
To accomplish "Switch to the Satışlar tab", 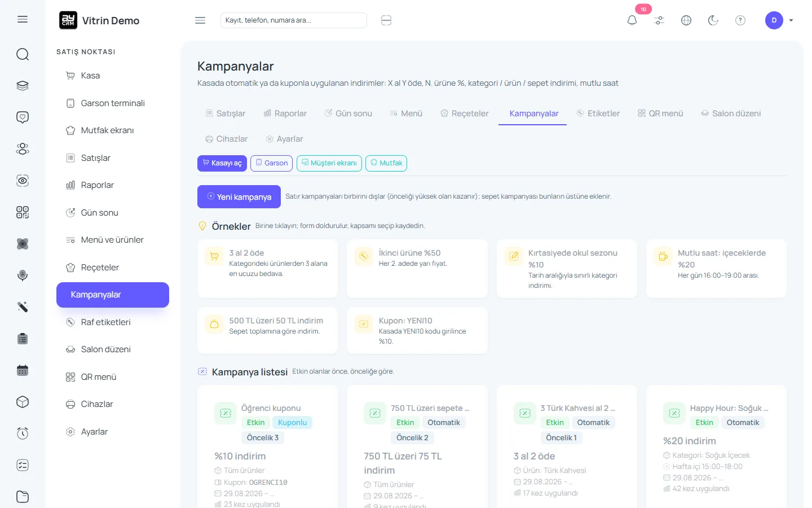I will pyautogui.click(x=226, y=113).
